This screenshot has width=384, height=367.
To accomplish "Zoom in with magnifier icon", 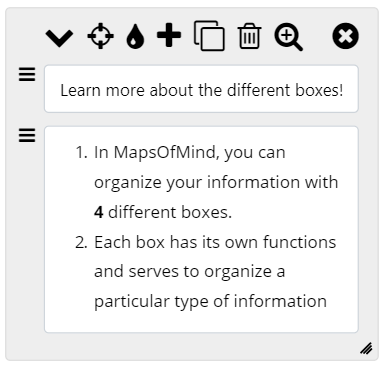I will coord(288,37).
